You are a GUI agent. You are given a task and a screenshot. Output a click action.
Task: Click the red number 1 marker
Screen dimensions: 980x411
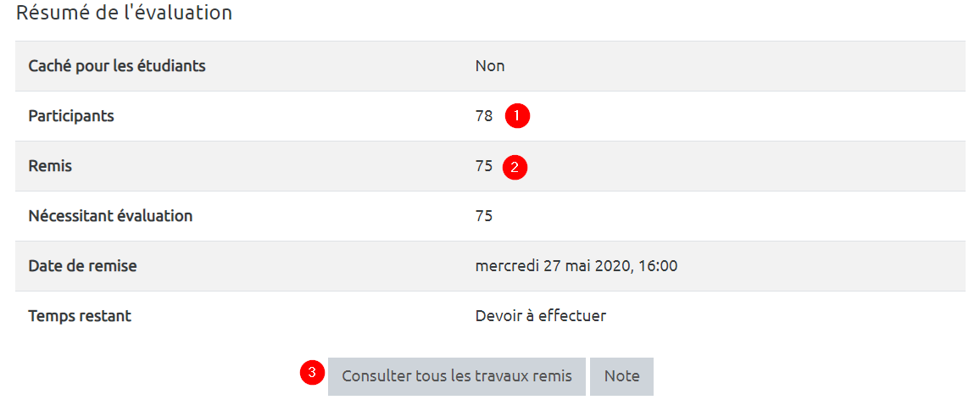[517, 116]
